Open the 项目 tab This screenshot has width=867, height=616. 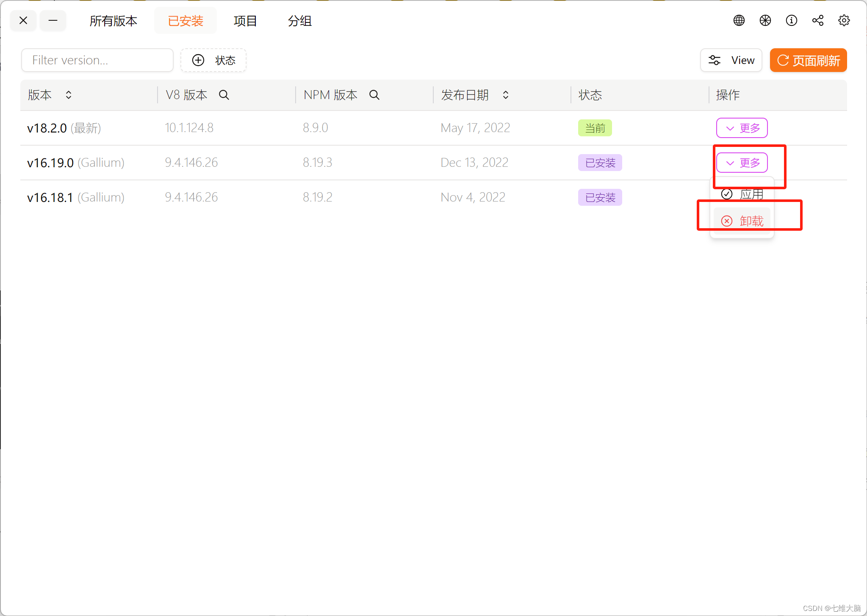pos(245,21)
